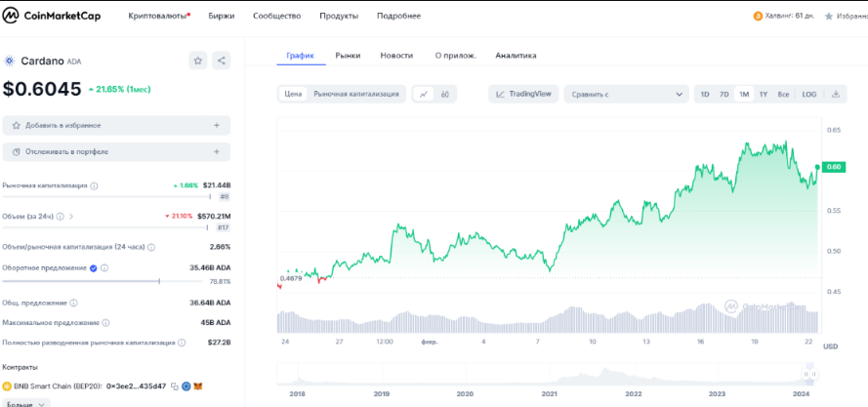868x407 pixels.
Task: Click the Объем (за 24ч) rank bar
Action: point(105,227)
